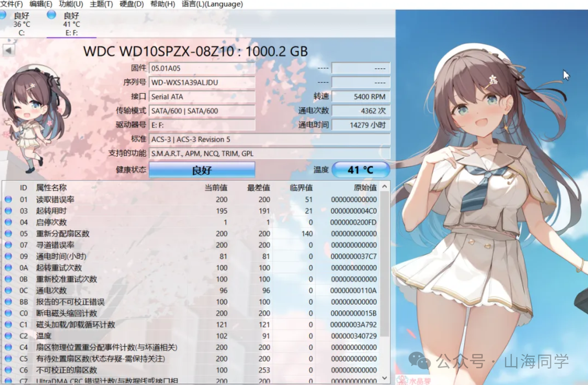Click the status dot for row C1 磁头加载/卸载循环计数
The width and height of the screenshot is (588, 385).
[x=8, y=324]
